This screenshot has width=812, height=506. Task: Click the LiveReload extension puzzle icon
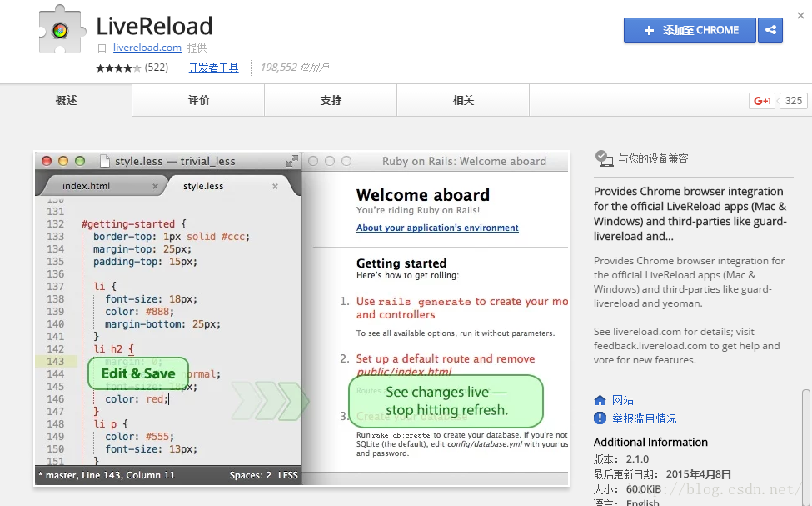pyautogui.click(x=62, y=29)
